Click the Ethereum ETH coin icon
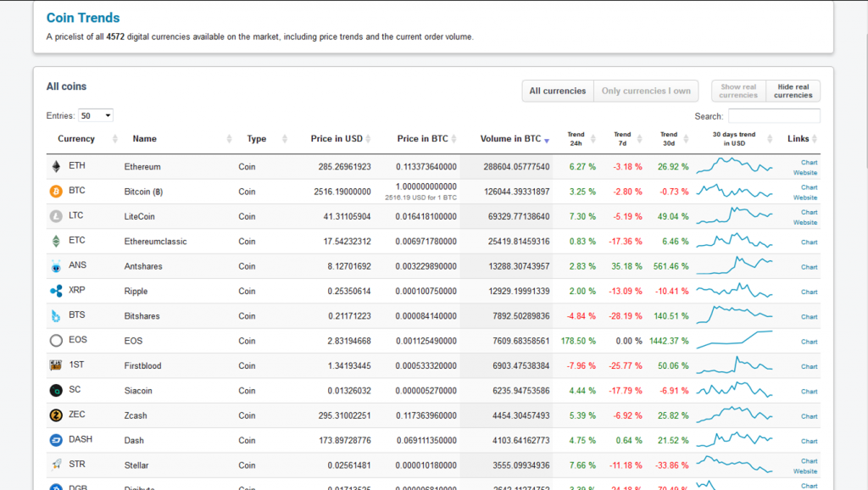The width and height of the screenshot is (868, 490). point(56,166)
